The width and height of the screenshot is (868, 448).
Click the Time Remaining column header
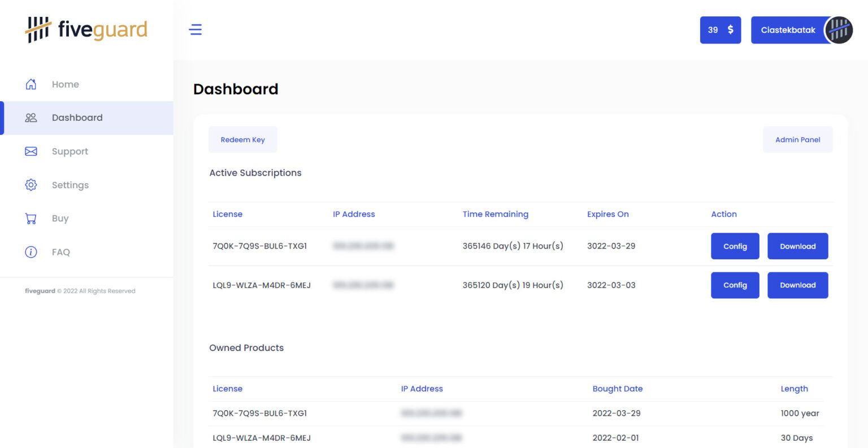495,214
